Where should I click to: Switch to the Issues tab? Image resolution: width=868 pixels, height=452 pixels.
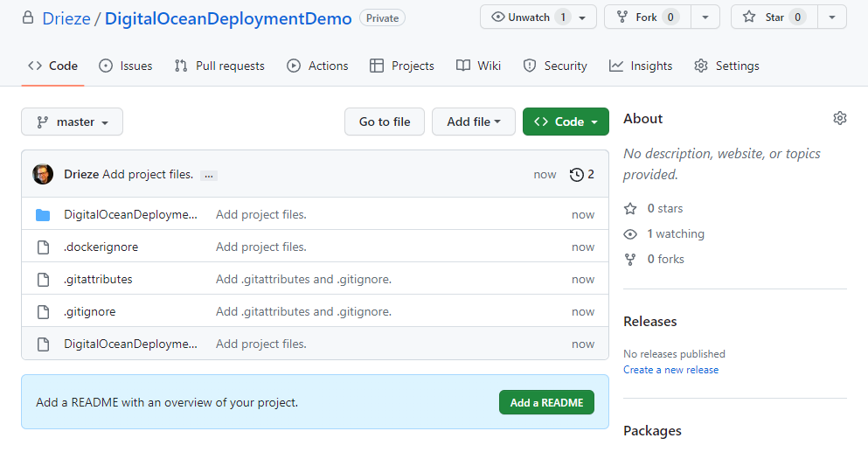[126, 66]
